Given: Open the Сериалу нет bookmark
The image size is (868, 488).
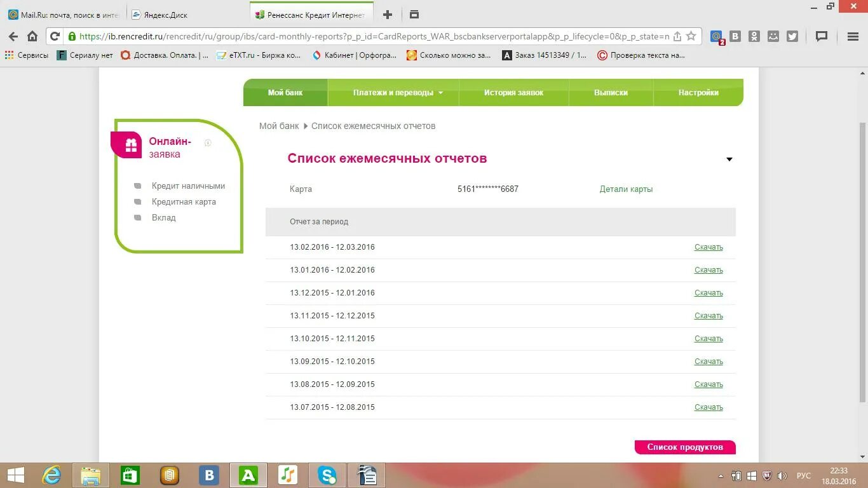Looking at the screenshot, I should (x=85, y=55).
